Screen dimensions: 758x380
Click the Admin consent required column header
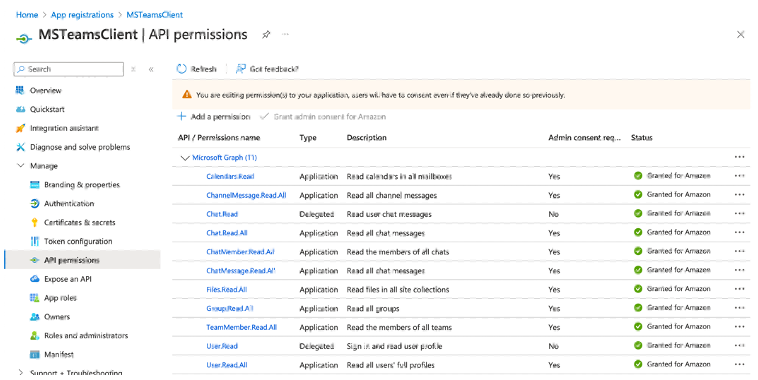click(x=584, y=138)
